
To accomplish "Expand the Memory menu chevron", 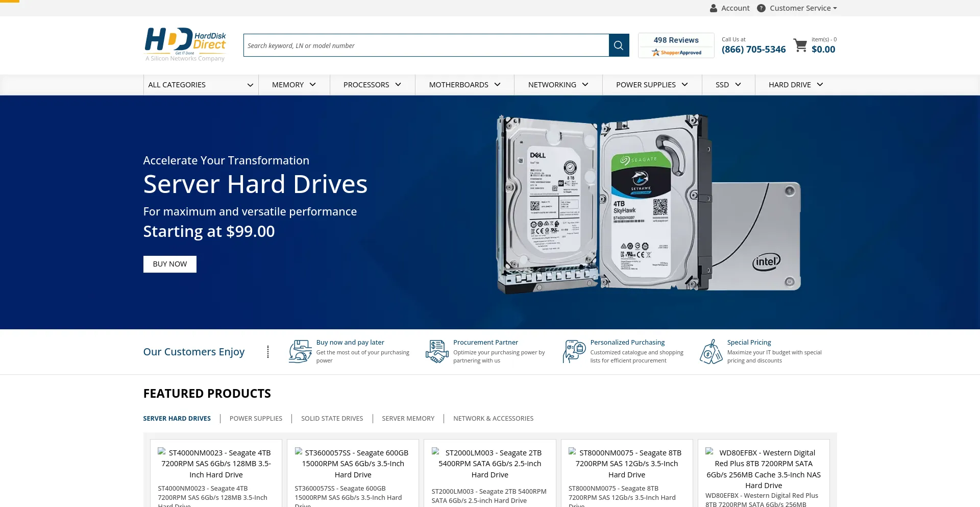I will (313, 85).
